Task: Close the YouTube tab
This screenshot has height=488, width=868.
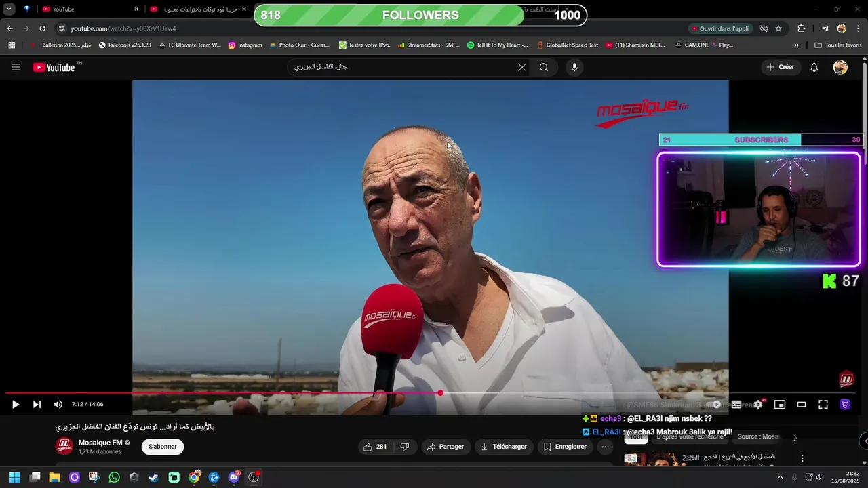Action: click(x=136, y=9)
